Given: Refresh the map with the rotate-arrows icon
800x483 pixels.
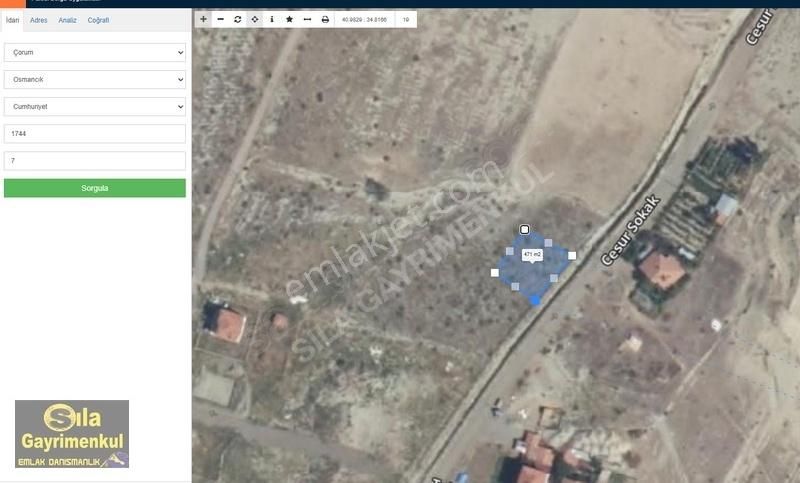Looking at the screenshot, I should [x=238, y=19].
